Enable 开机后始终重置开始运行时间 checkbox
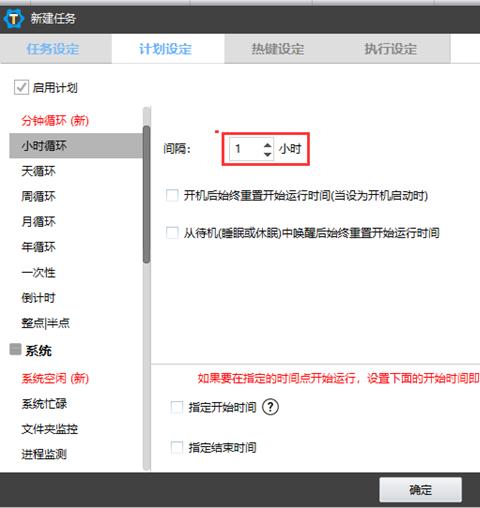The height and width of the screenshot is (508, 480). (x=172, y=195)
